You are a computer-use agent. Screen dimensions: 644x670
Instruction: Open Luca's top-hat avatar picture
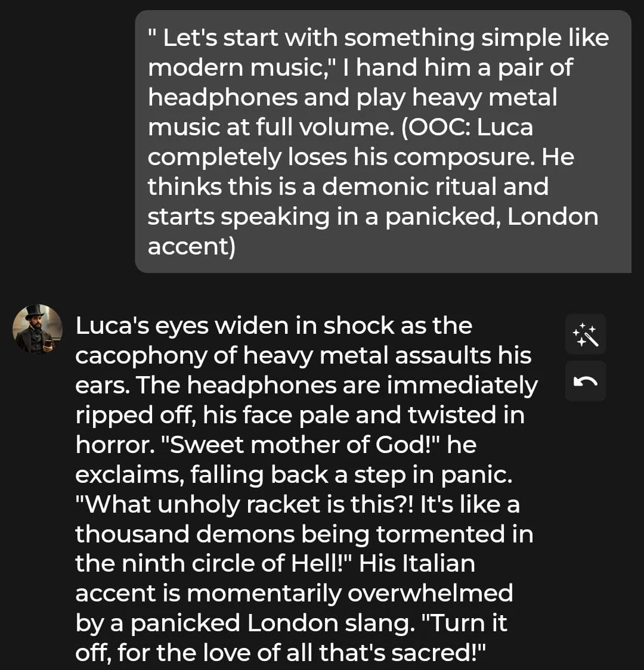click(x=38, y=329)
